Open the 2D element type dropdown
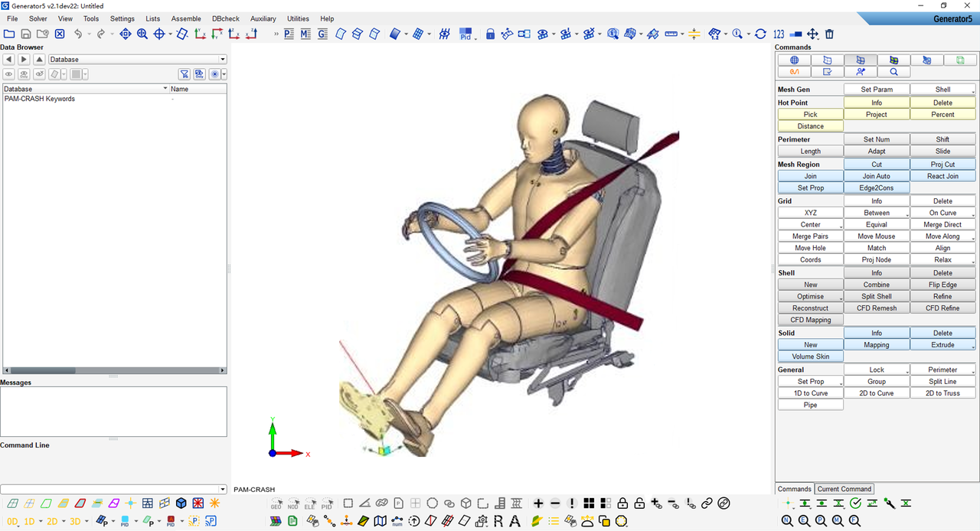This screenshot has height=531, width=980. click(52, 521)
